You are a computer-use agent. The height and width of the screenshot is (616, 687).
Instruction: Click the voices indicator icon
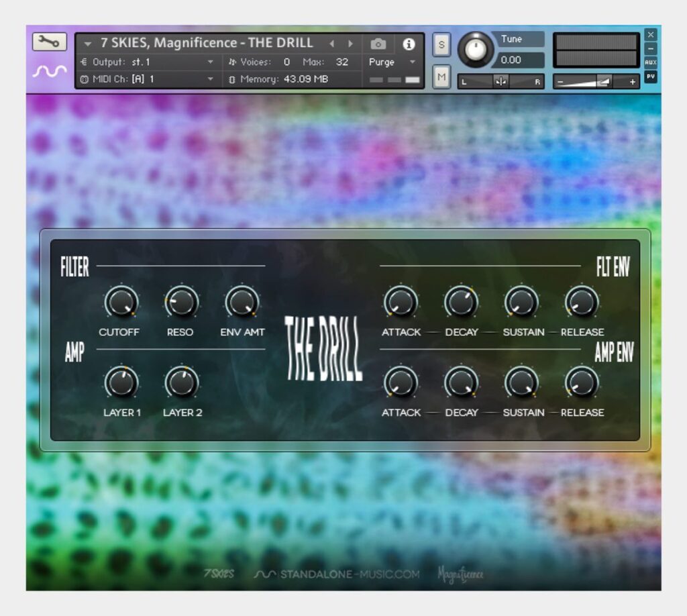coord(231,61)
